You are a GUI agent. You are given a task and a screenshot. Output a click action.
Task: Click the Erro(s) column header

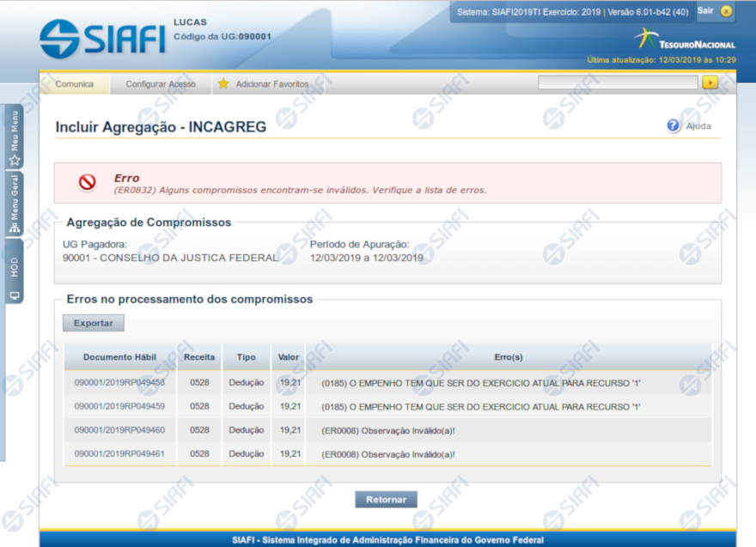click(509, 356)
